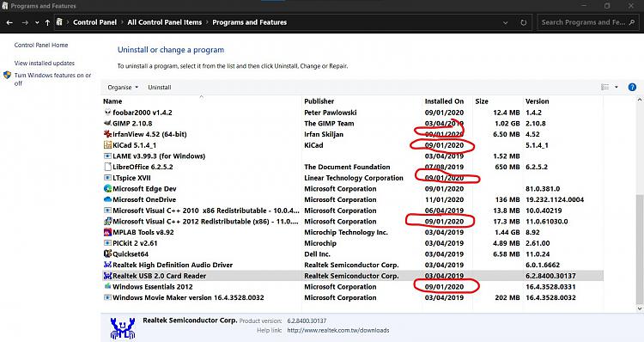Click the Visual C++ 2012 Redistributable icon
The height and width of the screenshot is (342, 644).
pyautogui.click(x=107, y=221)
